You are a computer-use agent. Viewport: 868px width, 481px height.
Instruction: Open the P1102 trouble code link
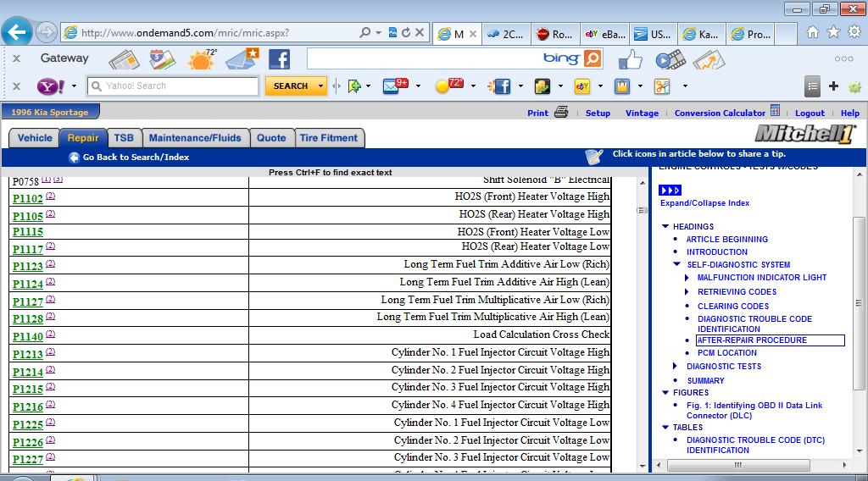click(x=27, y=199)
